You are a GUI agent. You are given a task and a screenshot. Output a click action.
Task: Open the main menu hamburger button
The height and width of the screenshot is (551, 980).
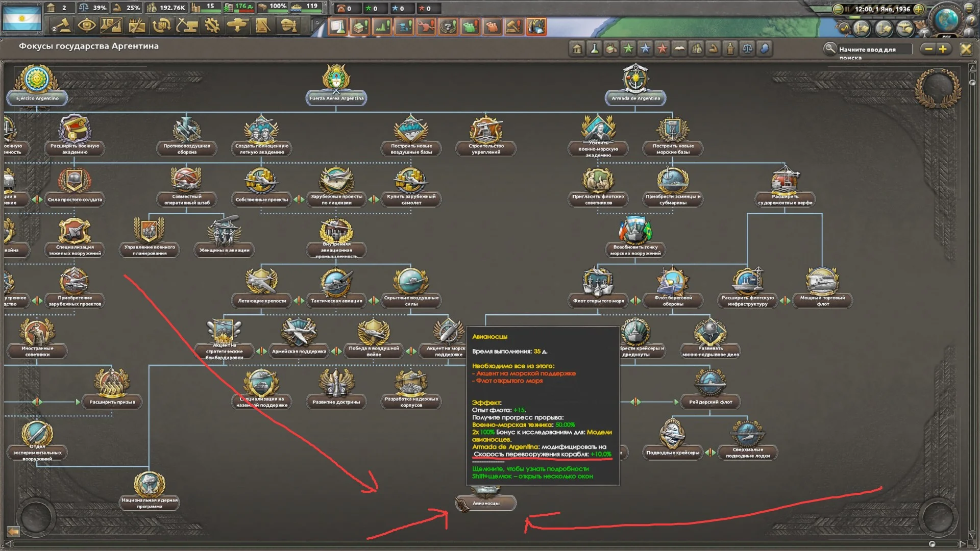point(969,7)
